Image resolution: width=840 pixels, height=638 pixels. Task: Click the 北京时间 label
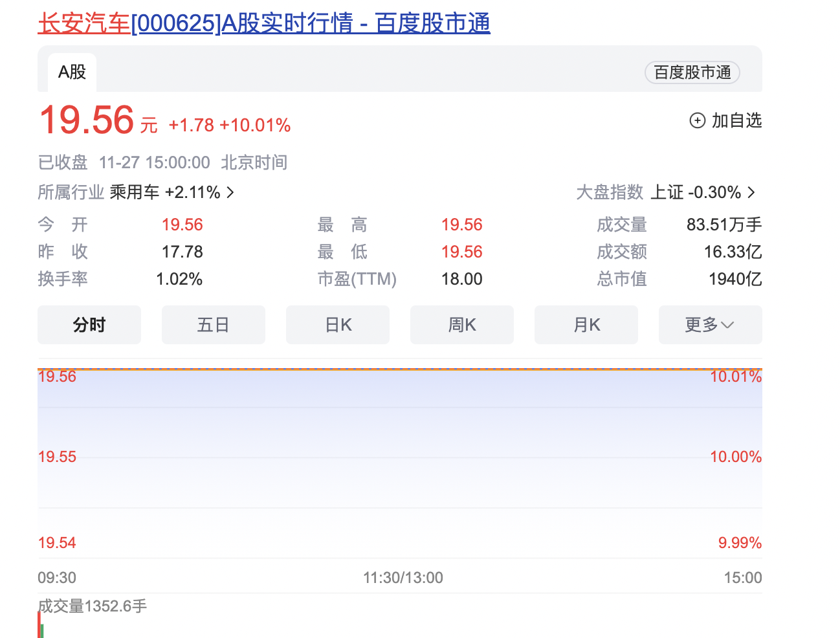coord(254,162)
